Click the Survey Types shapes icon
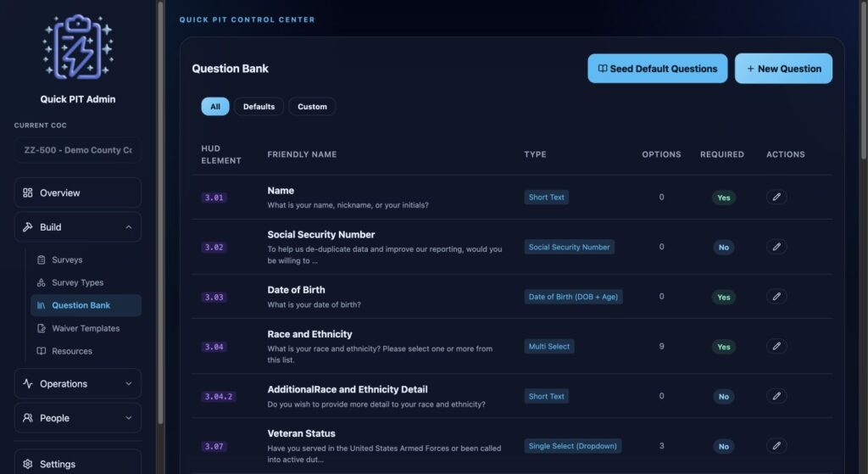The image size is (868, 474). (x=41, y=282)
